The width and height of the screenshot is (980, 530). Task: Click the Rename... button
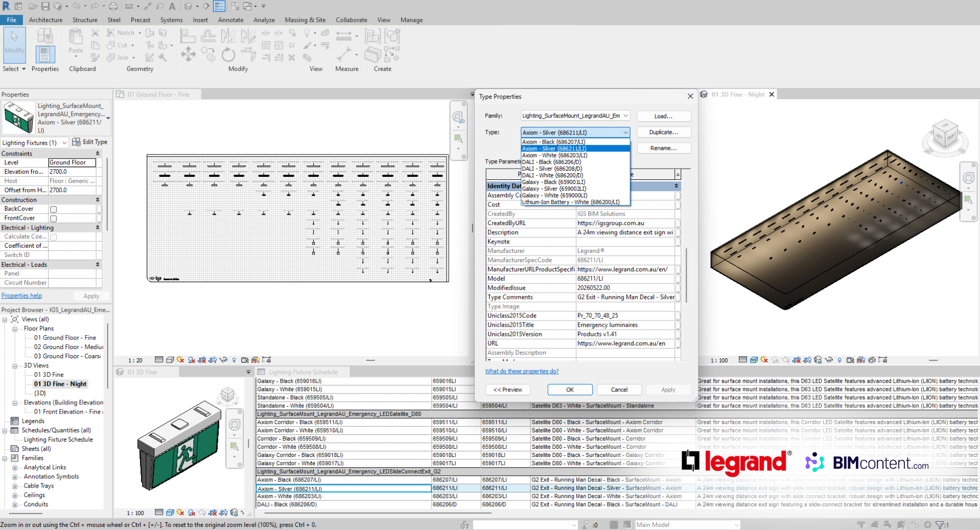[x=664, y=148]
